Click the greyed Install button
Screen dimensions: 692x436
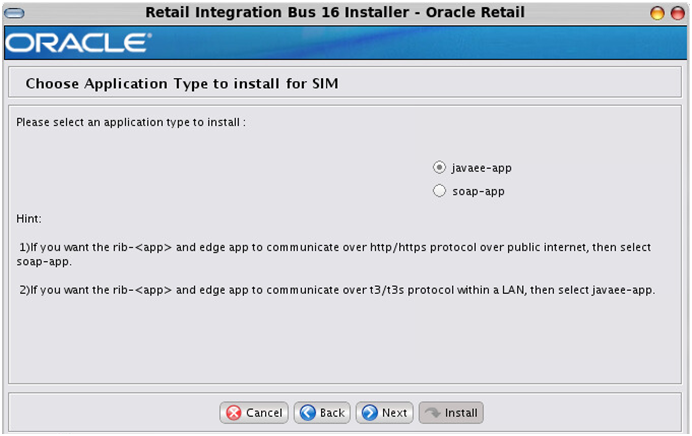coord(451,413)
